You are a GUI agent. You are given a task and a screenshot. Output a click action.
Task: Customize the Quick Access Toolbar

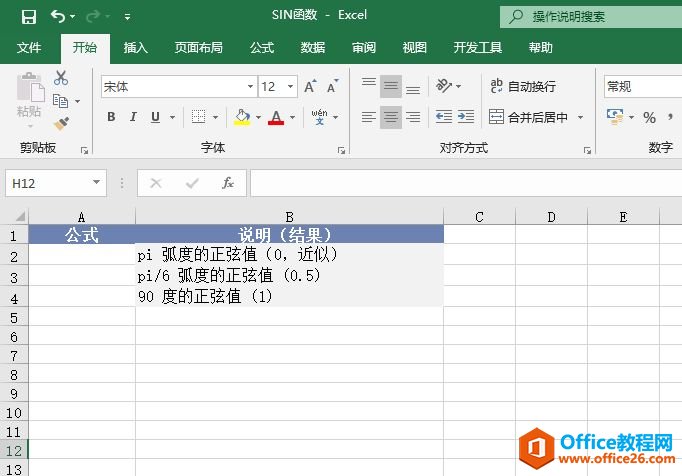coord(127,17)
